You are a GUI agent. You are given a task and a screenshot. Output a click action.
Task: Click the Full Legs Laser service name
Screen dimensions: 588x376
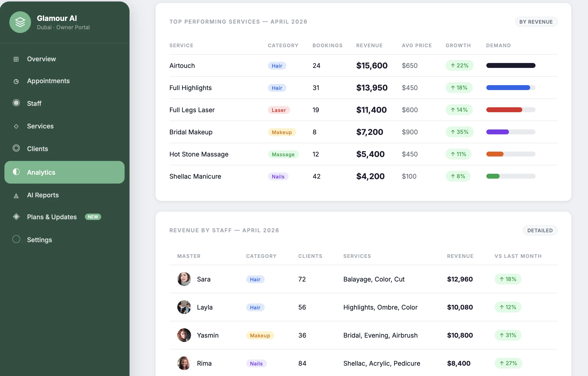tap(192, 110)
